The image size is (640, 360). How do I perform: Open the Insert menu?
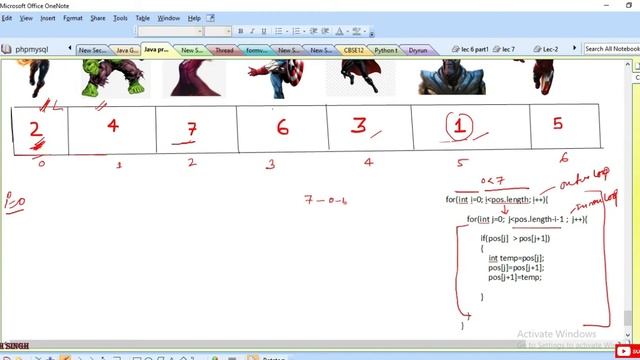[48, 18]
